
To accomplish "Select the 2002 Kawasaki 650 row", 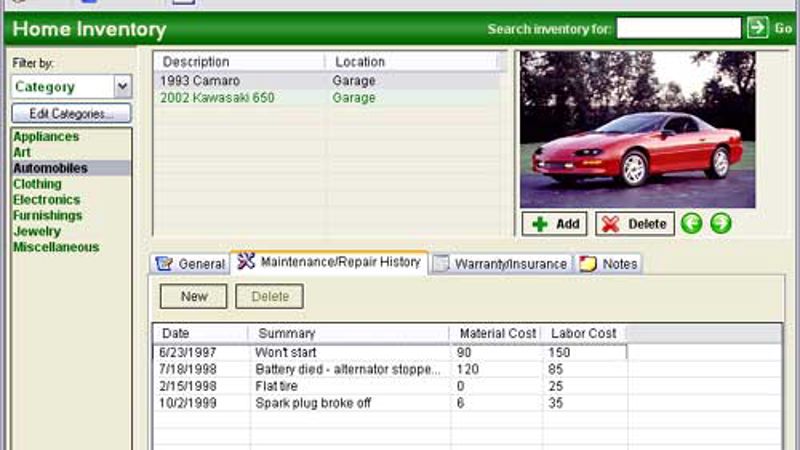I will pyautogui.click(x=327, y=97).
